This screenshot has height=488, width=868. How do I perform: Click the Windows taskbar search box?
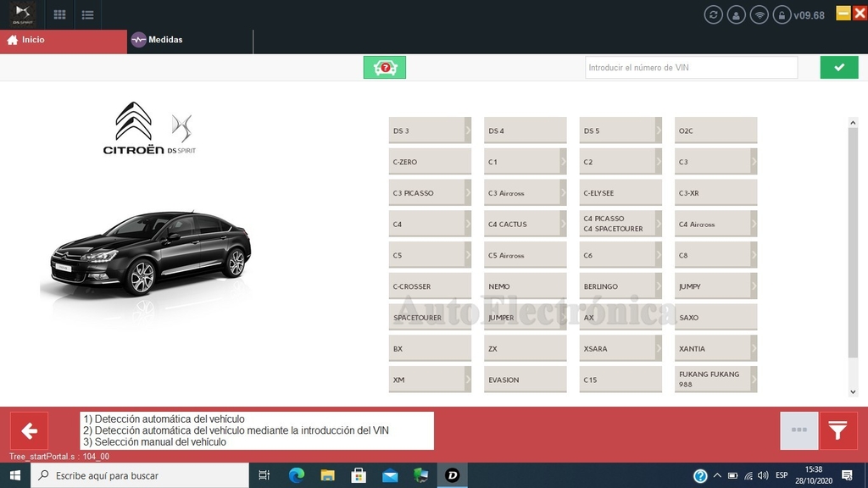pyautogui.click(x=140, y=475)
